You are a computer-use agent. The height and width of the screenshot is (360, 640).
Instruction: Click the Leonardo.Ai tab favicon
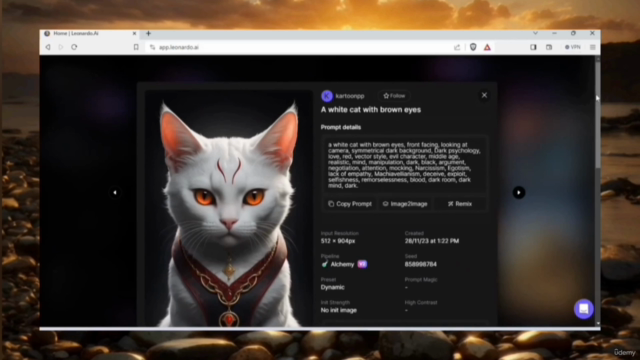pyautogui.click(x=47, y=33)
